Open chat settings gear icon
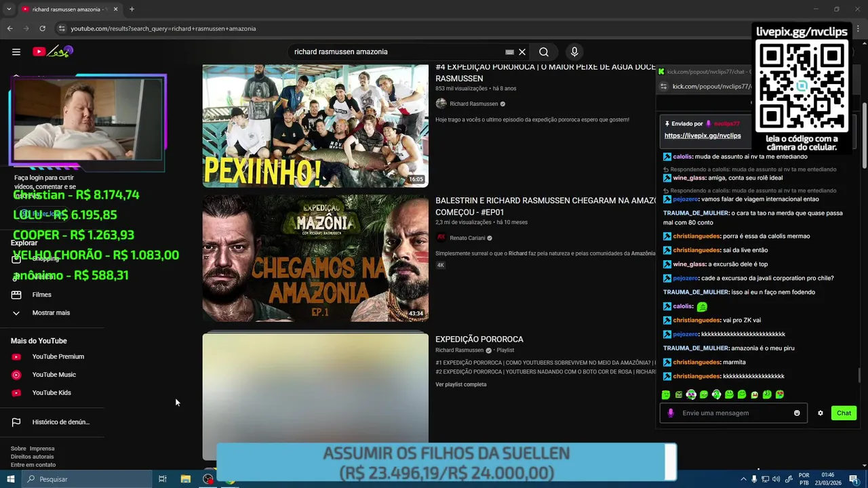Image resolution: width=868 pixels, height=488 pixels. point(820,413)
